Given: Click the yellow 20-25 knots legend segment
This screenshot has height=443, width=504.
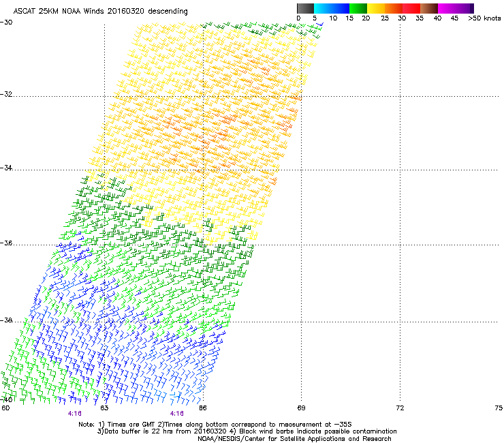Looking at the screenshot, I should 376,8.
